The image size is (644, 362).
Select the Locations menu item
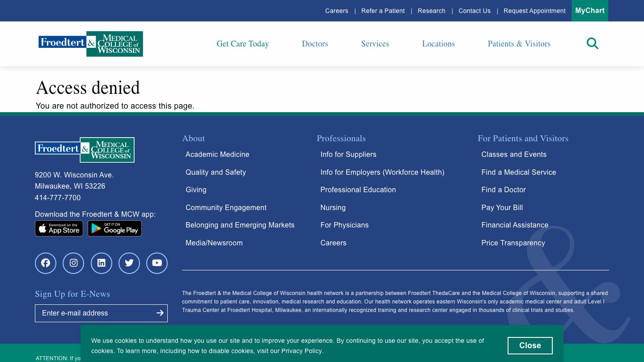coord(438,44)
